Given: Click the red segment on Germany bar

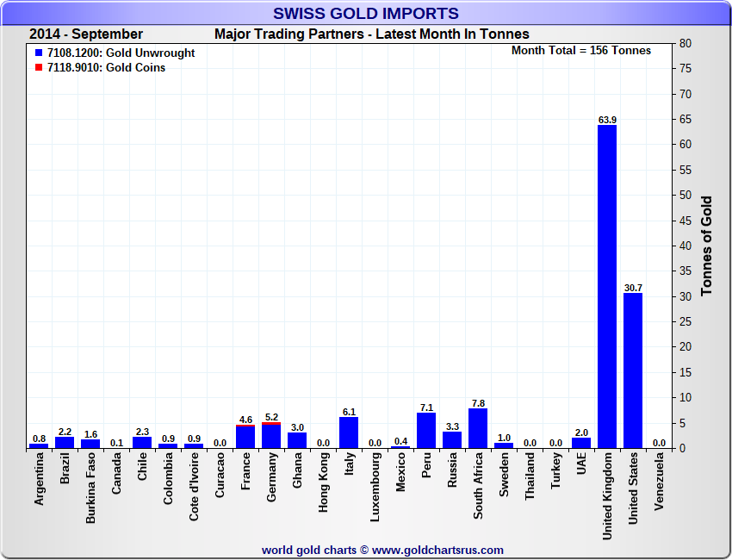Looking at the screenshot, I should (271, 423).
